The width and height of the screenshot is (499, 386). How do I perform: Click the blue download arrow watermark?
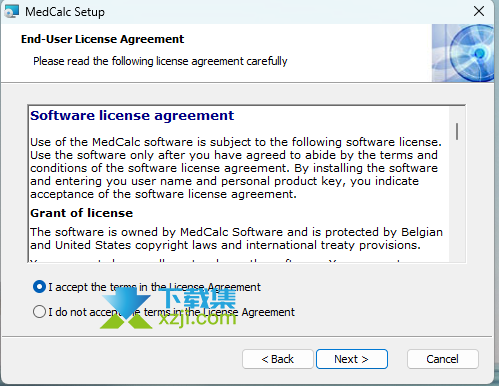(128, 303)
